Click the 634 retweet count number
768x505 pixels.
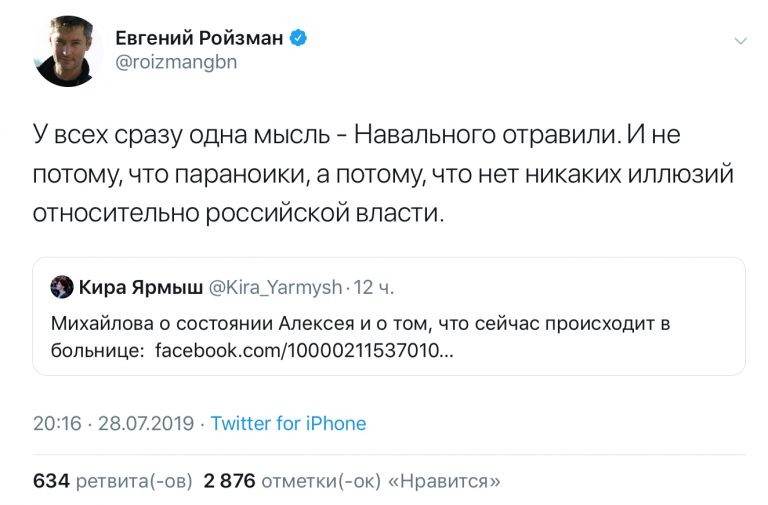tap(51, 481)
